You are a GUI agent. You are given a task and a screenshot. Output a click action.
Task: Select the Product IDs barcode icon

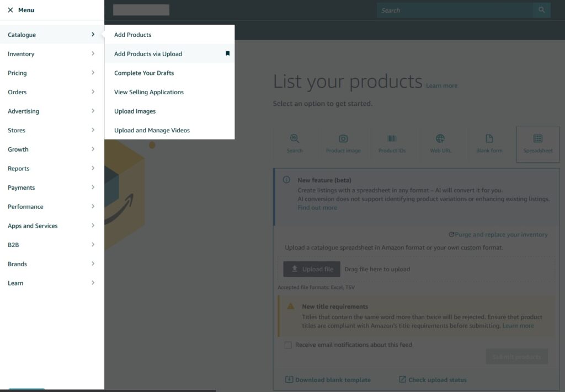tap(392, 139)
